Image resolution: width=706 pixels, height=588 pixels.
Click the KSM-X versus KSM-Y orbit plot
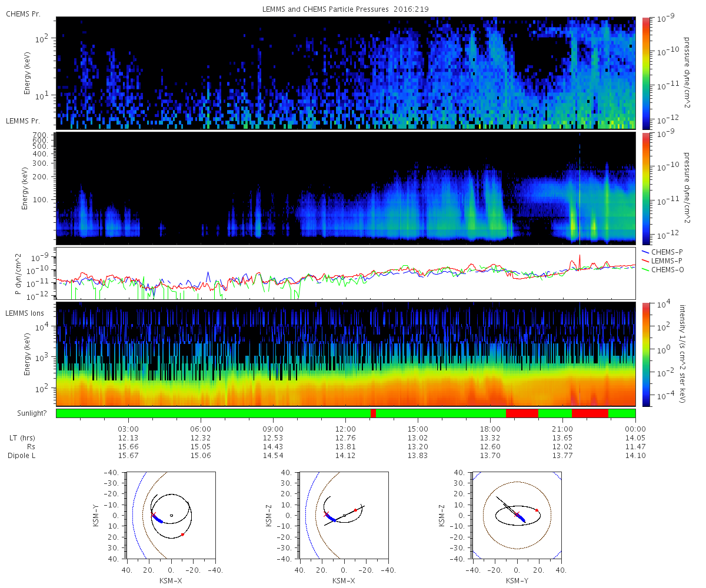[x=171, y=514]
